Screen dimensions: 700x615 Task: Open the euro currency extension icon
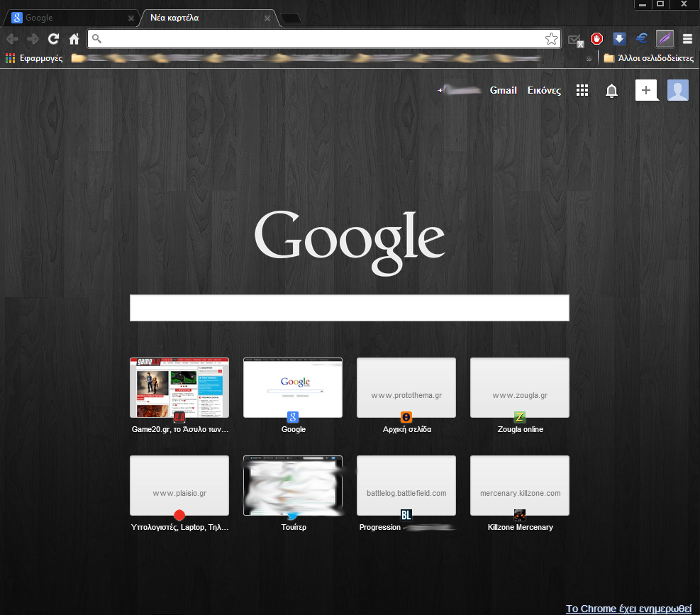(642, 38)
